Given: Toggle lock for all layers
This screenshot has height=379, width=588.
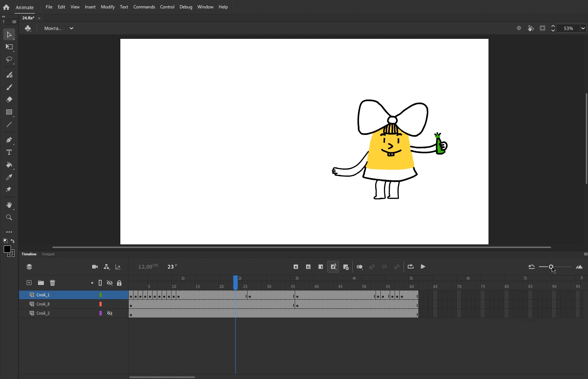Looking at the screenshot, I should [x=119, y=283].
